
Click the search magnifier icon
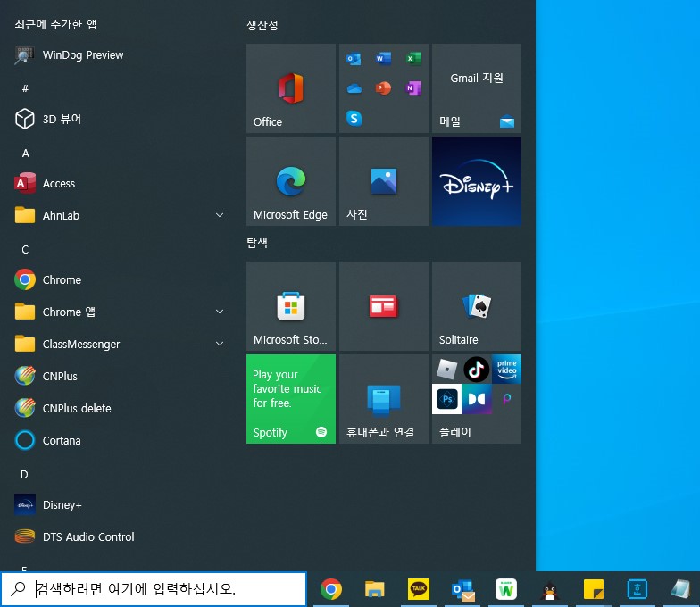(18, 589)
